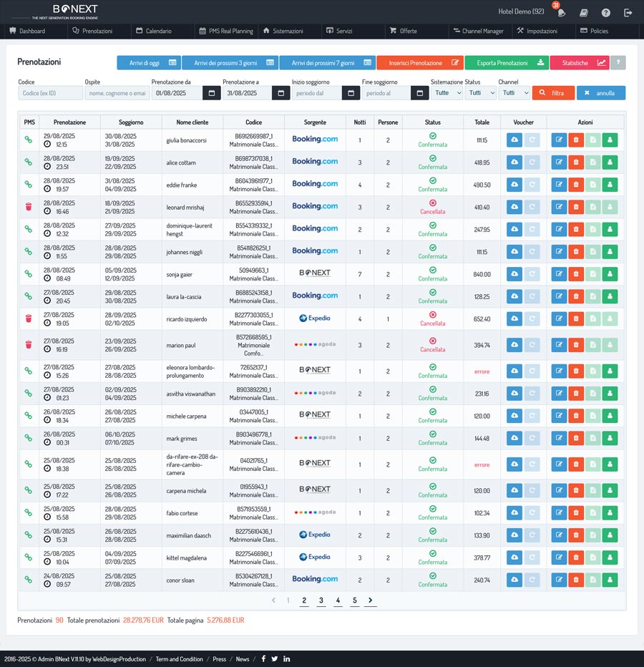Viewport: 644px width, 667px height.
Task: Open the help question mark icon in header
Action: tap(606, 12)
